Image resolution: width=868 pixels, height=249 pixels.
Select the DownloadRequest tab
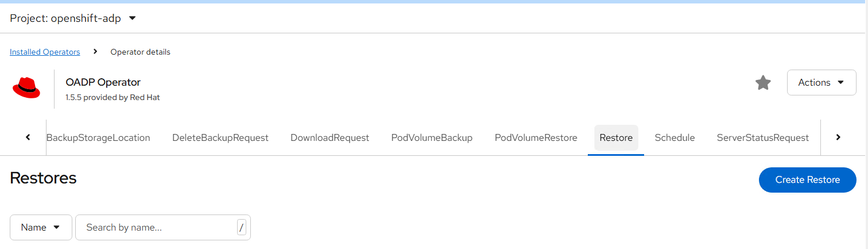point(330,138)
